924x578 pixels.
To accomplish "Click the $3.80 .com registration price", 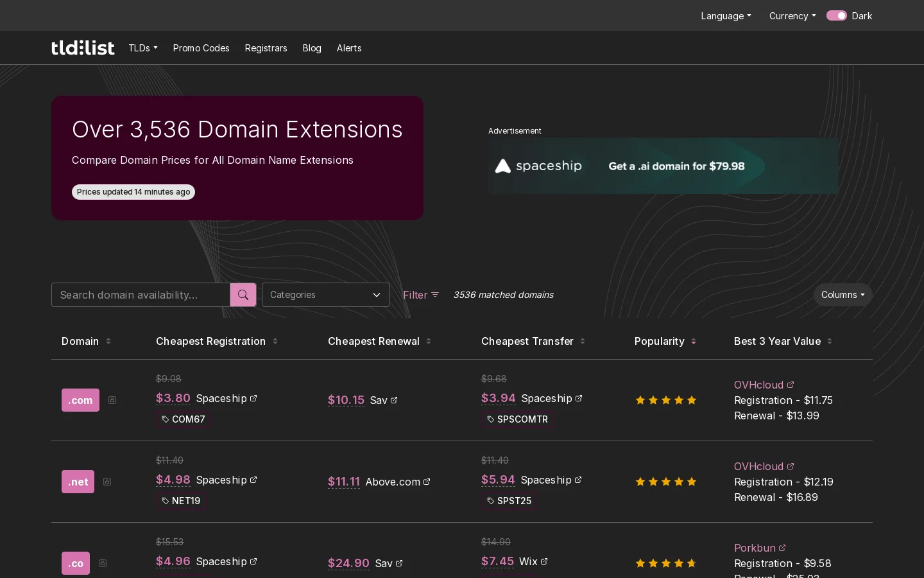I will click(x=173, y=398).
